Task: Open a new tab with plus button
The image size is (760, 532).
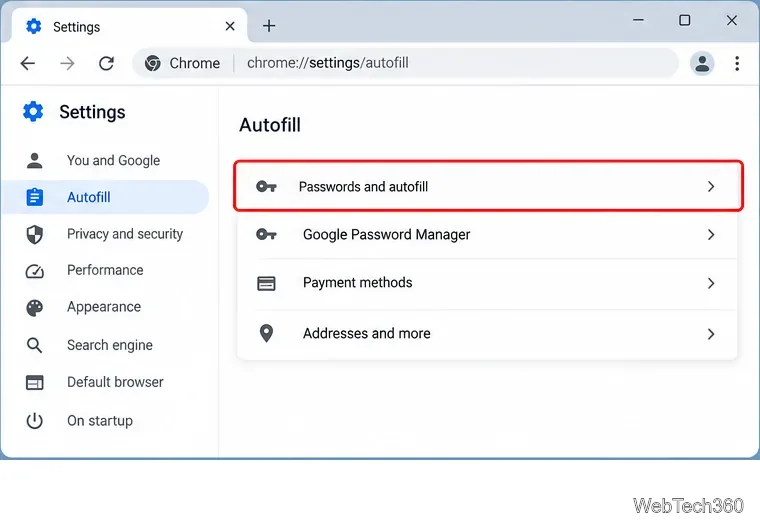Action: [x=269, y=26]
